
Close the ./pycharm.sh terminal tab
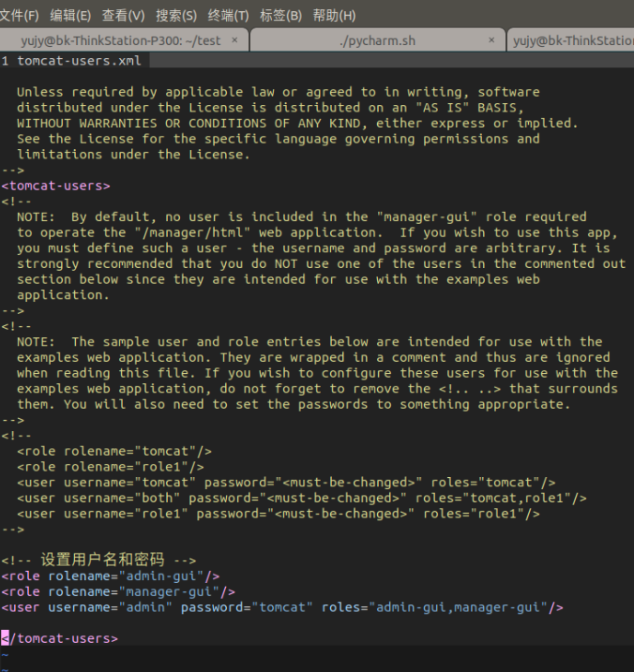click(491, 40)
